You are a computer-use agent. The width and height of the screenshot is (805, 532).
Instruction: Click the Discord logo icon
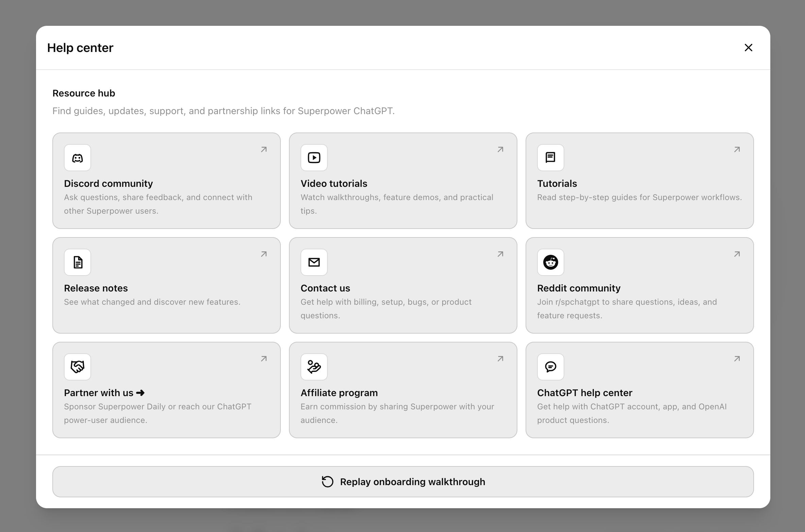tap(78, 158)
